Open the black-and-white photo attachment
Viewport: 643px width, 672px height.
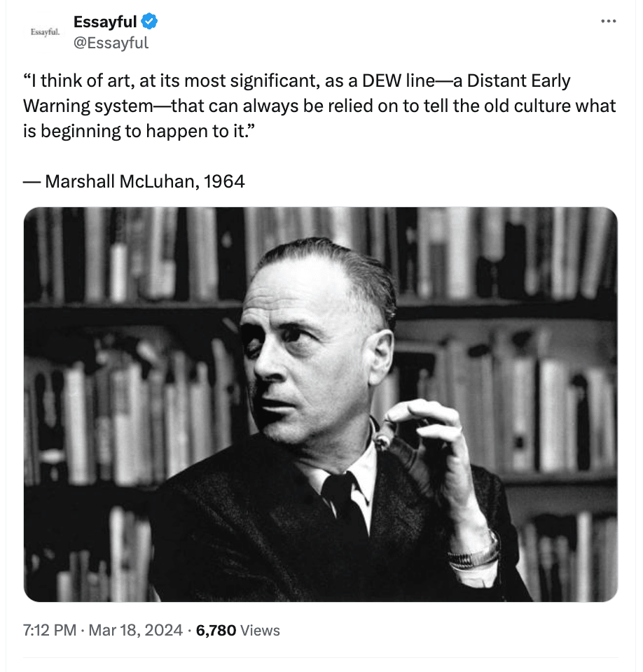click(320, 404)
